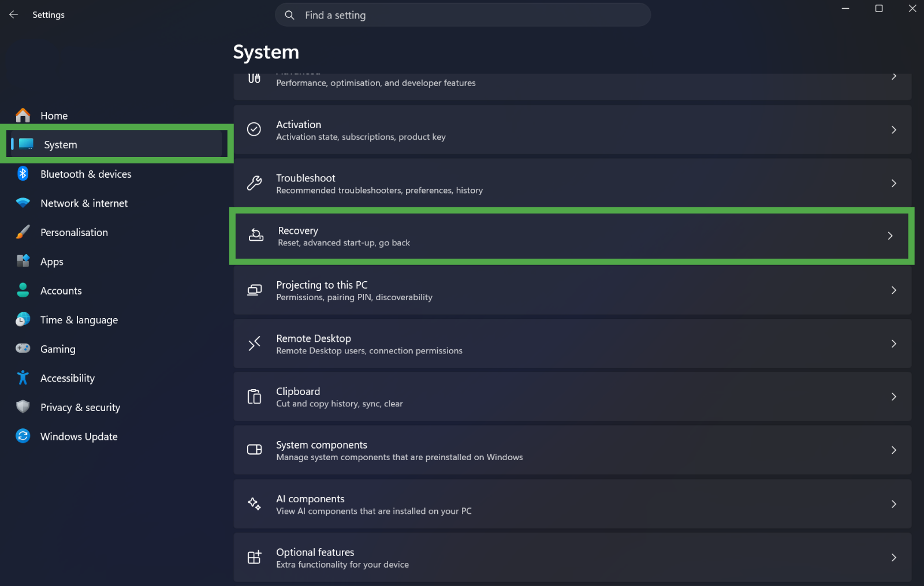Click the Remote Desktop icon
The width and height of the screenshot is (924, 586).
(x=254, y=344)
